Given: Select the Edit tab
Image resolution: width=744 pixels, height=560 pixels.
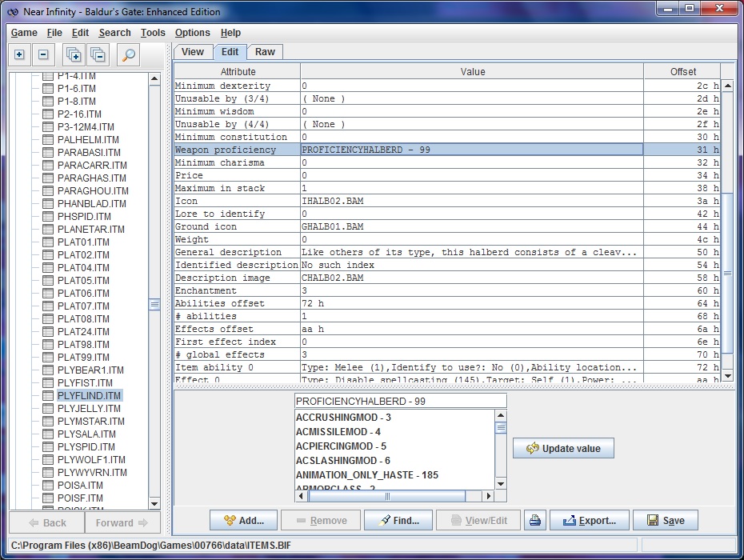Looking at the screenshot, I should [x=230, y=52].
